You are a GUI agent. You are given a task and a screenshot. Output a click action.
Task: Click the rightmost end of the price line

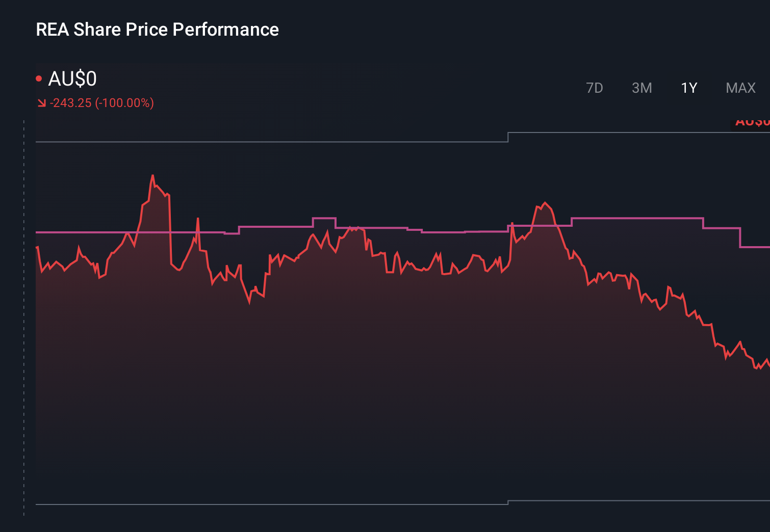767,364
